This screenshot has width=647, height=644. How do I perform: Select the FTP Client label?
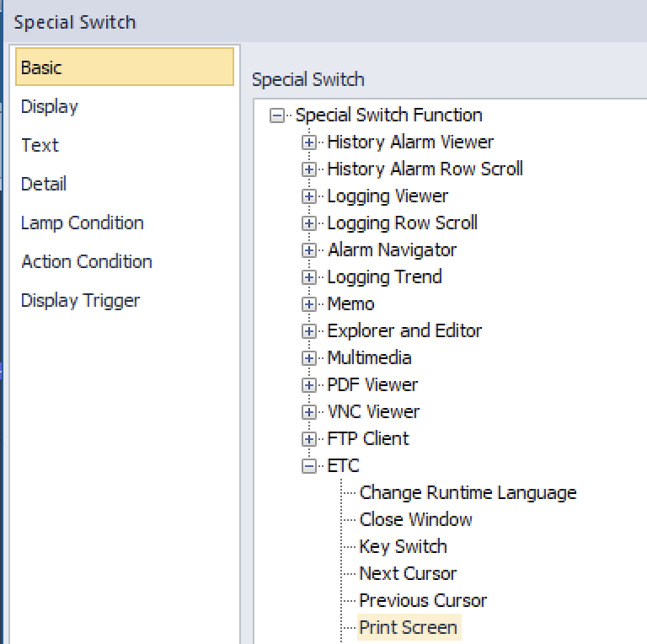pos(368,439)
